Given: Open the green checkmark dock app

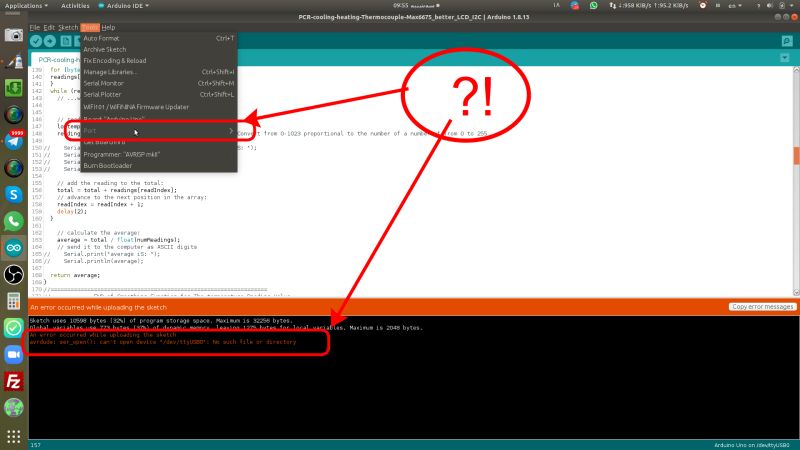Looking at the screenshot, I should [x=14, y=328].
